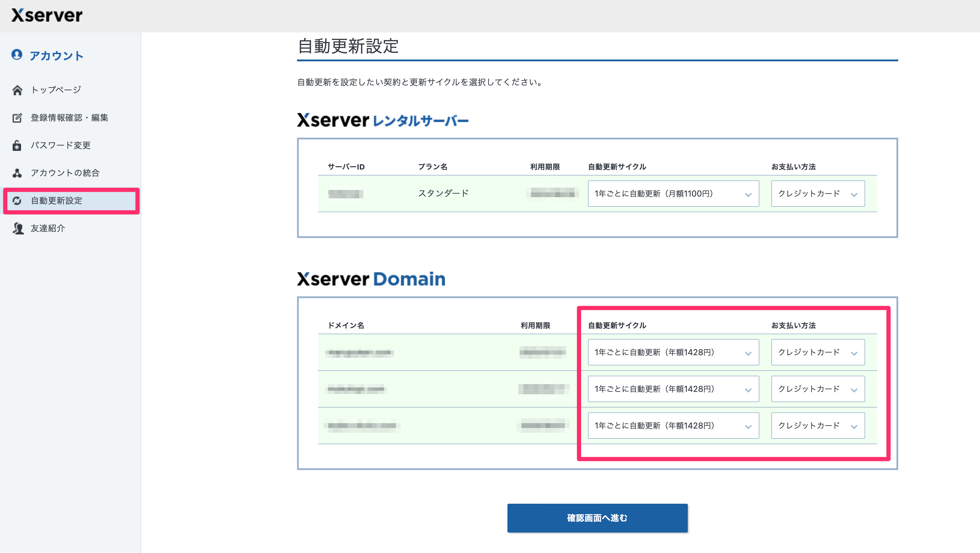Open first domain payment method dropdown
980x553 pixels.
[818, 352]
